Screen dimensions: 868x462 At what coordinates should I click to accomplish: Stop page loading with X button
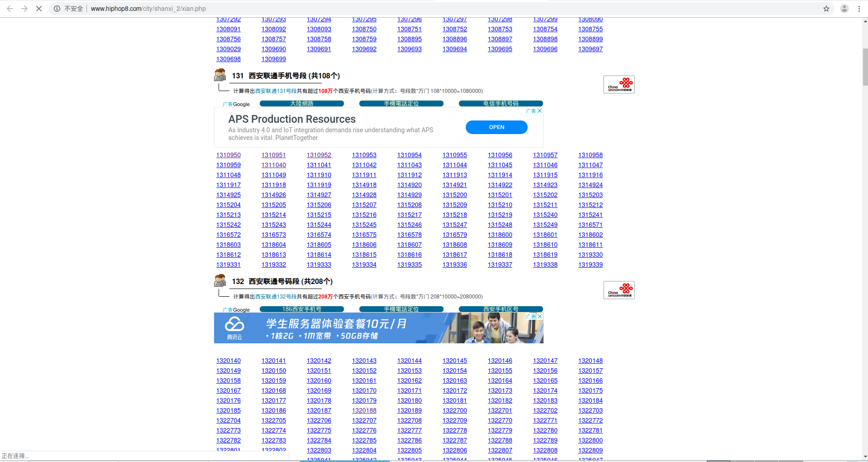coord(39,9)
